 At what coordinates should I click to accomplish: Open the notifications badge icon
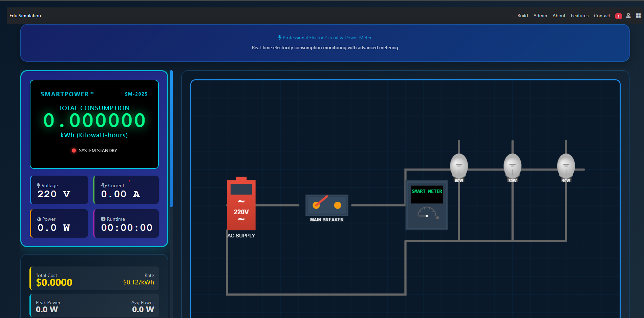pyautogui.click(x=618, y=16)
